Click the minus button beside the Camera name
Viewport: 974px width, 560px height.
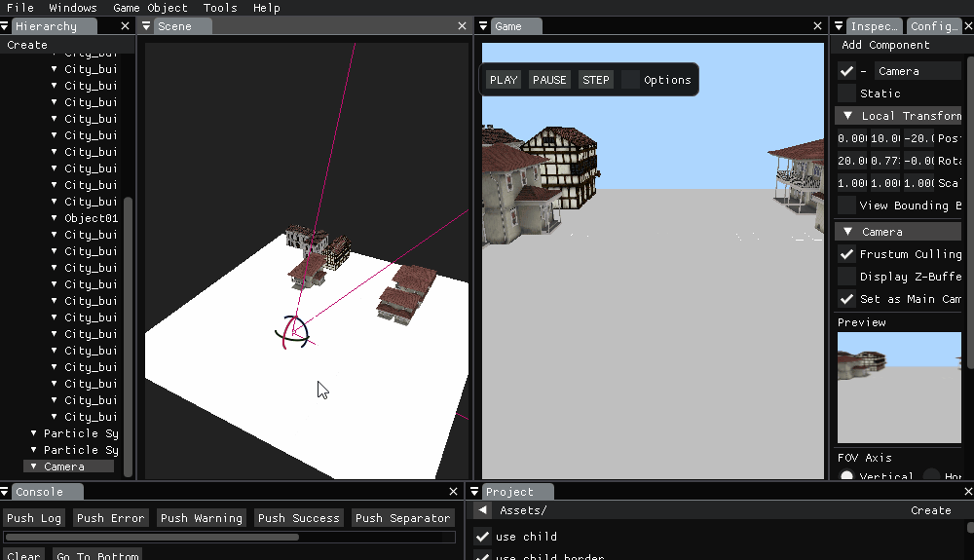tap(863, 71)
